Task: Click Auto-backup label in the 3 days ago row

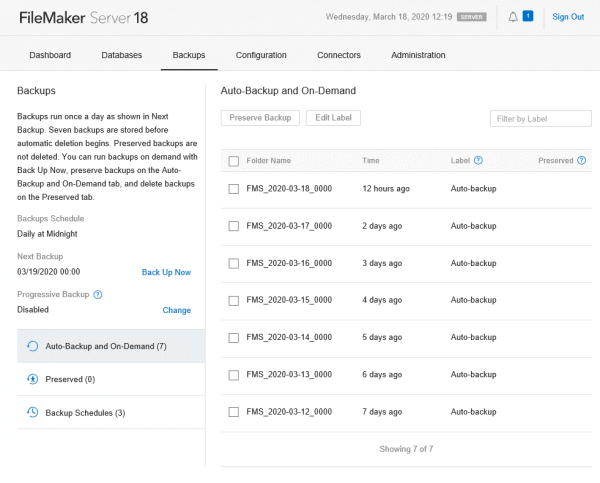Action: 473,263
